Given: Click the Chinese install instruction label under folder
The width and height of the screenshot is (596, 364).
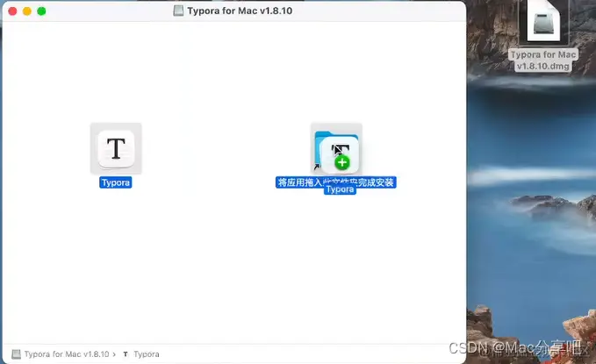Looking at the screenshot, I should 335,182.
